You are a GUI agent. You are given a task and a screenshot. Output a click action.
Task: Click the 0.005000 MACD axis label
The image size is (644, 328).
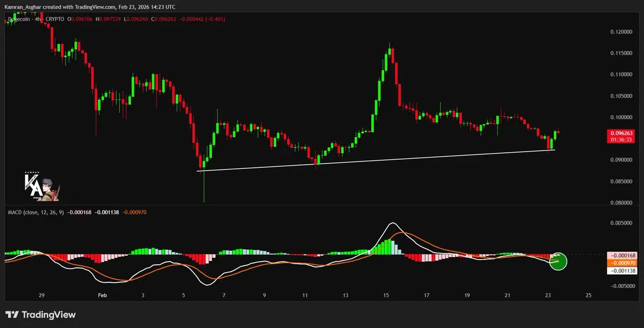tap(621, 223)
